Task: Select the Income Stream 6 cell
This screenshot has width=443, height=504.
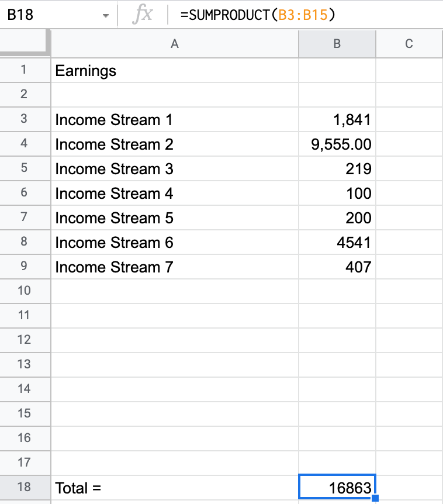Action: point(174,241)
